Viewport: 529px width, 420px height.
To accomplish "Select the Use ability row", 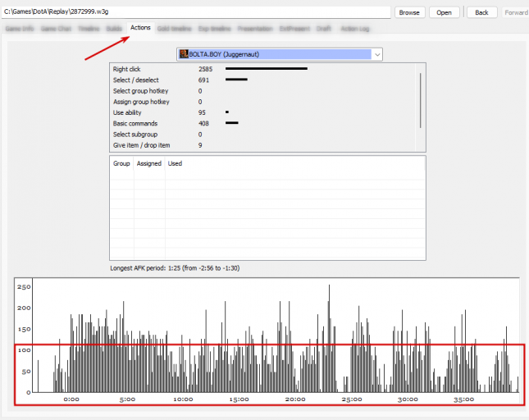I will coord(262,112).
